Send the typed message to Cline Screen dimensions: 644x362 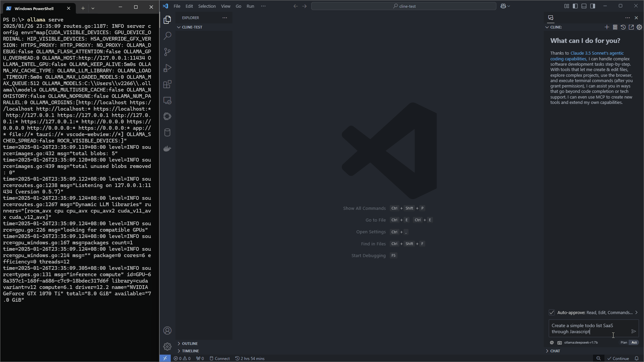634,331
